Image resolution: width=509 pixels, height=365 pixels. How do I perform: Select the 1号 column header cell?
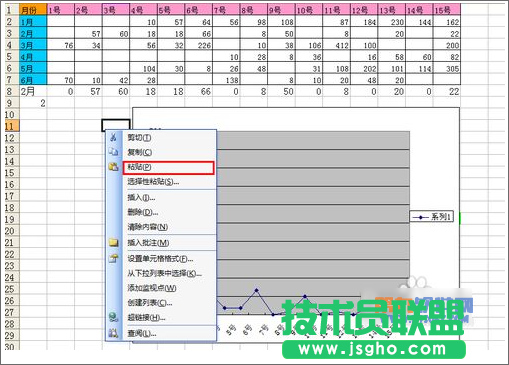pyautogui.click(x=61, y=10)
